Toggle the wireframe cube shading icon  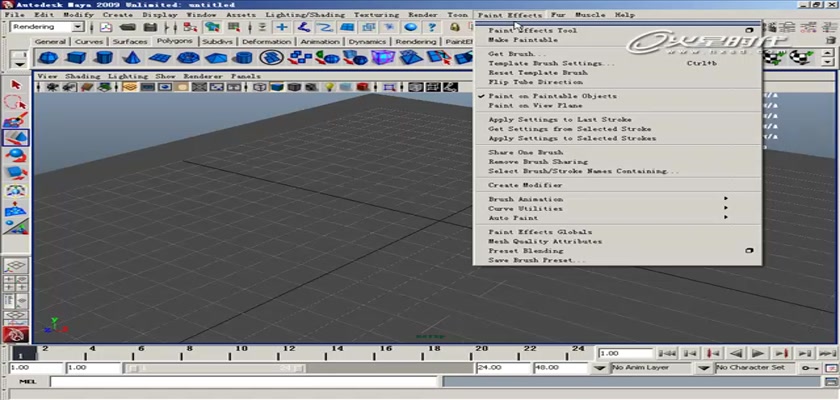(x=260, y=87)
